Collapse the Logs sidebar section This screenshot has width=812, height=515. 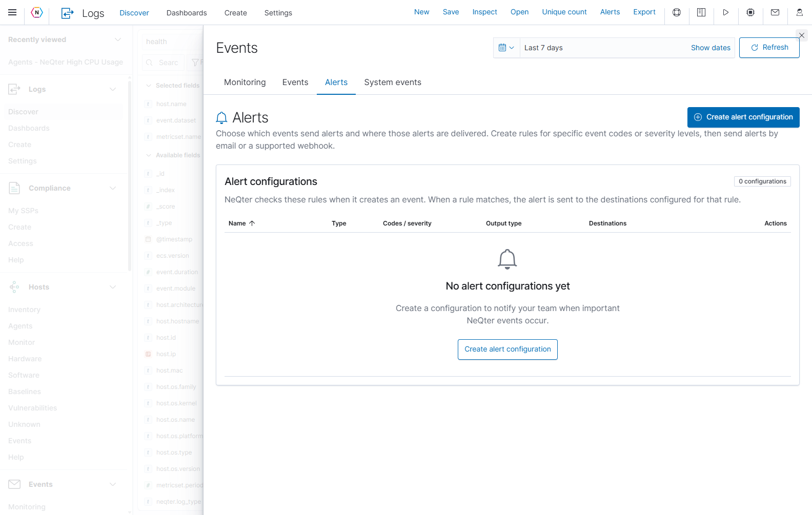point(113,89)
